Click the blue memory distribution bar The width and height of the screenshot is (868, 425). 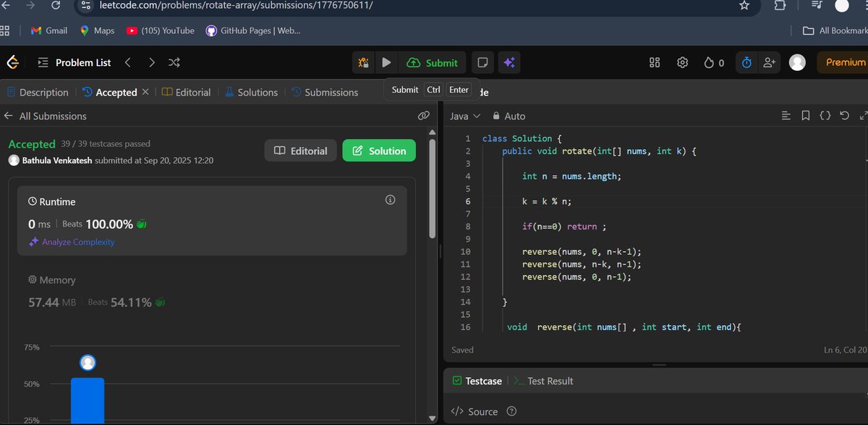88,401
